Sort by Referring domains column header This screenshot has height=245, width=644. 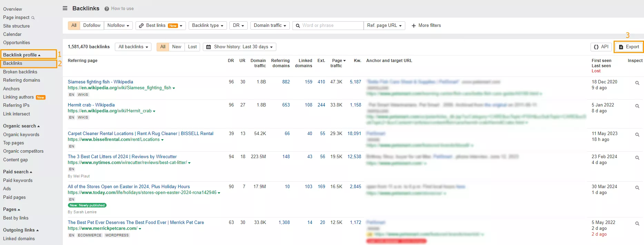[280, 63]
